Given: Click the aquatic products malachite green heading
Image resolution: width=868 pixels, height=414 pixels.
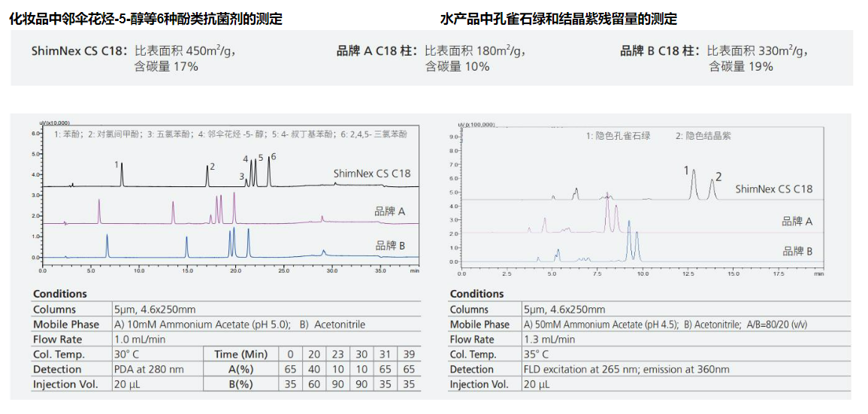Looking at the screenshot, I should 558,19.
